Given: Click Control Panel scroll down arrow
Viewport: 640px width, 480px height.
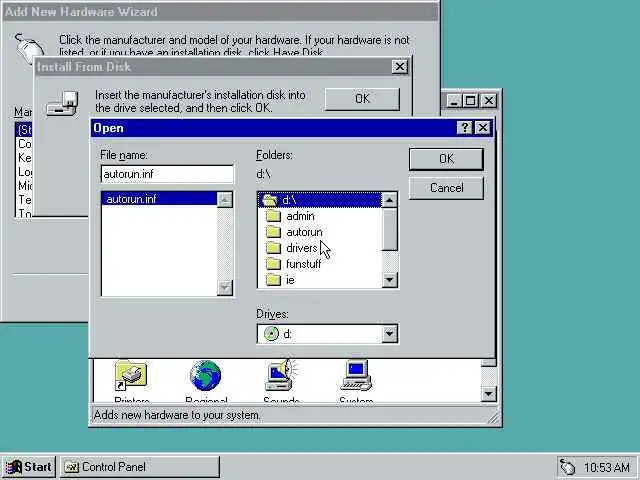Looking at the screenshot, I should [x=489, y=394].
